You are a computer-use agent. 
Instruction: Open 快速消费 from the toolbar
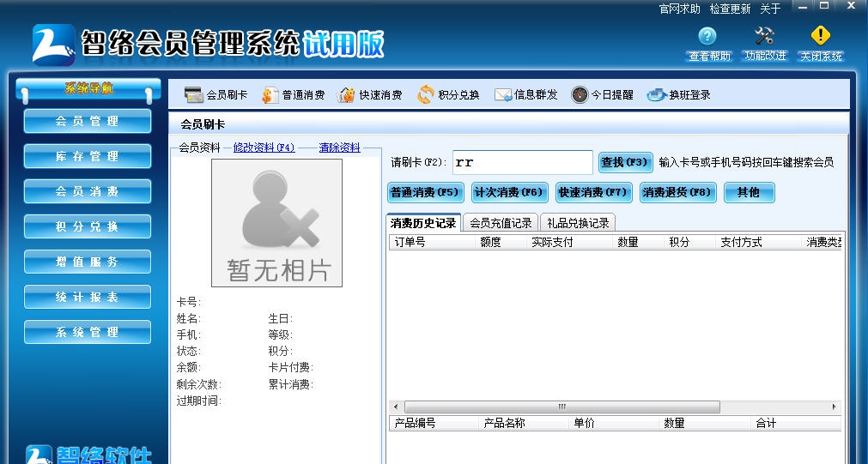[369, 95]
